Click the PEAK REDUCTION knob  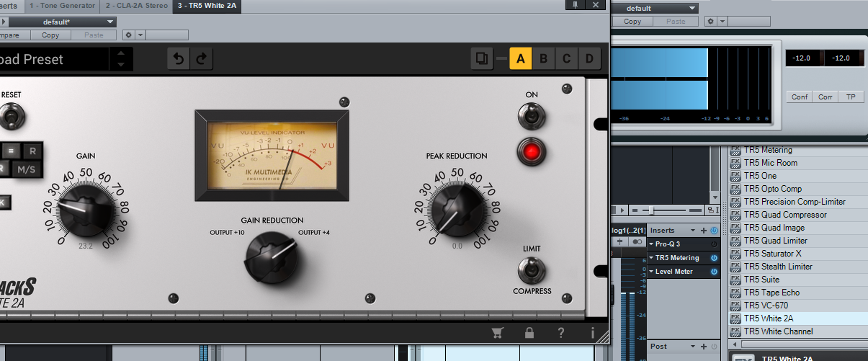pyautogui.click(x=457, y=209)
